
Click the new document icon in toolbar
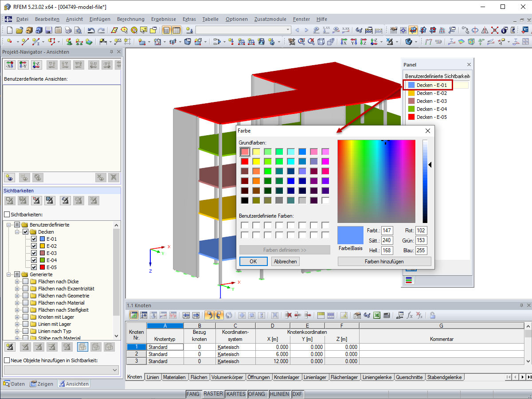[x=9, y=30]
